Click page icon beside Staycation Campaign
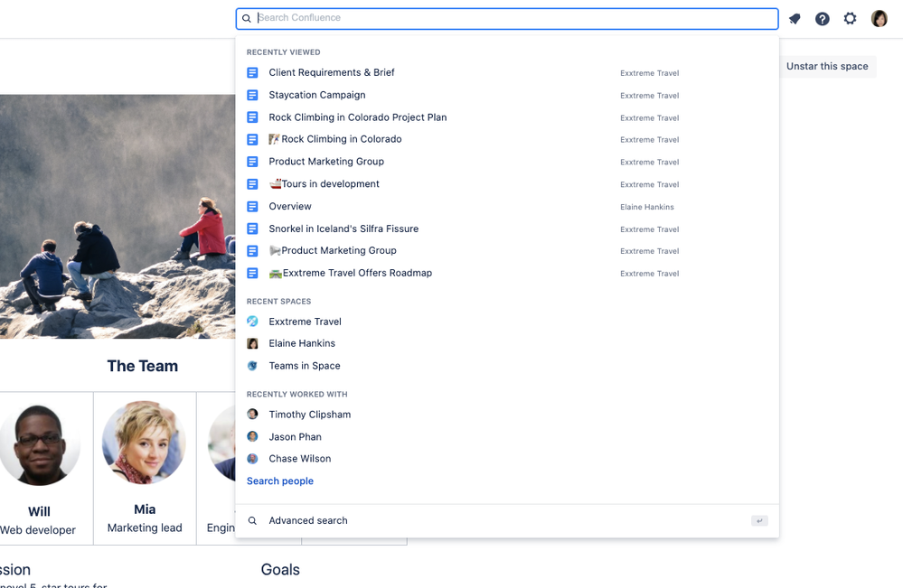This screenshot has height=588, width=903. pos(252,95)
